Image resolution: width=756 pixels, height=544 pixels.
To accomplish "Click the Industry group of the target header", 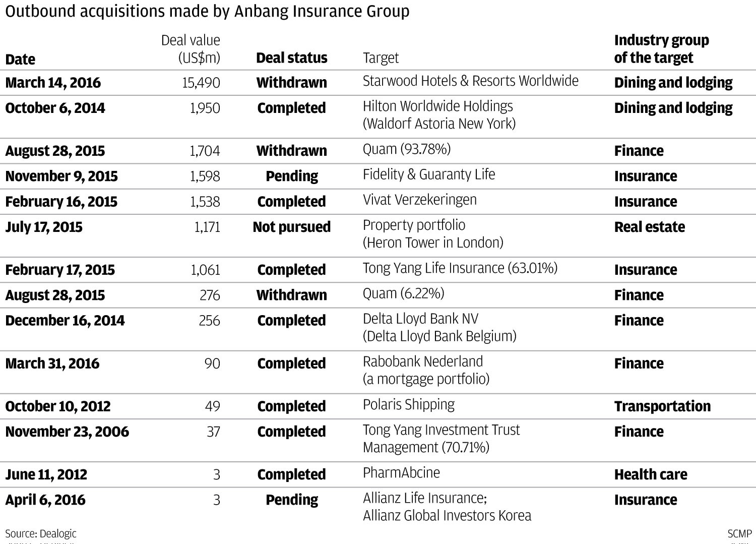I will (661, 49).
